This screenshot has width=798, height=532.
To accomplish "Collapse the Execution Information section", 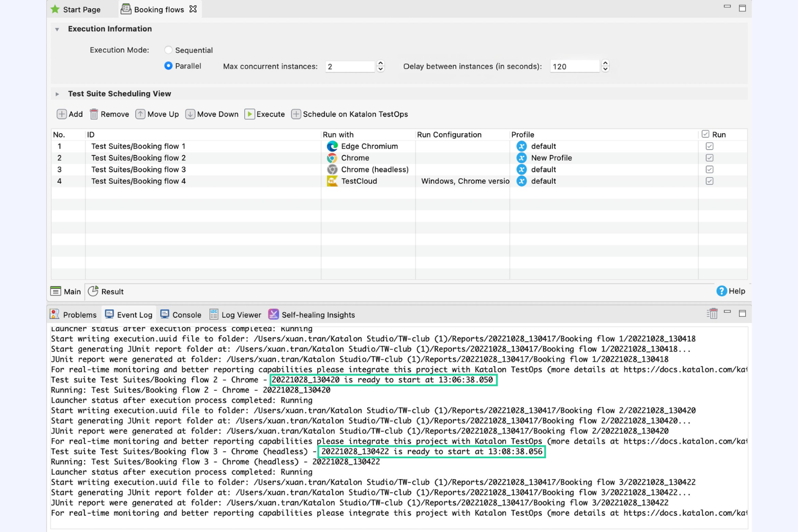I will (x=57, y=29).
